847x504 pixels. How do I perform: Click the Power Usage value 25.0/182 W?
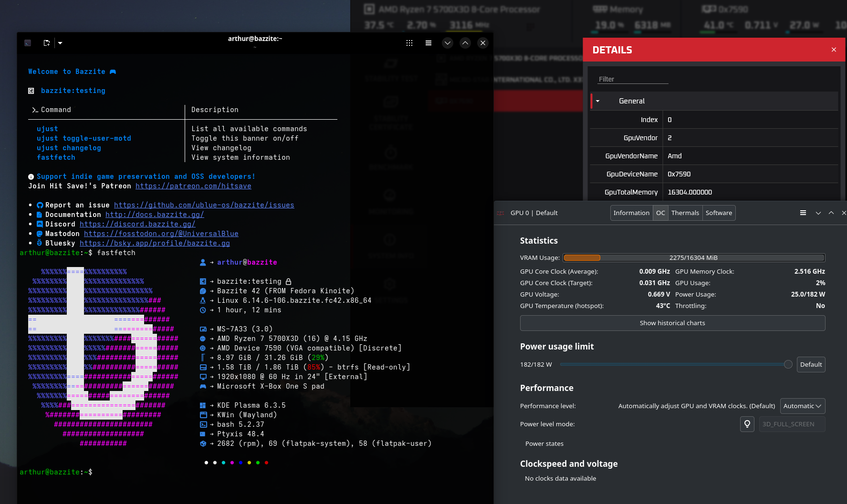click(808, 294)
